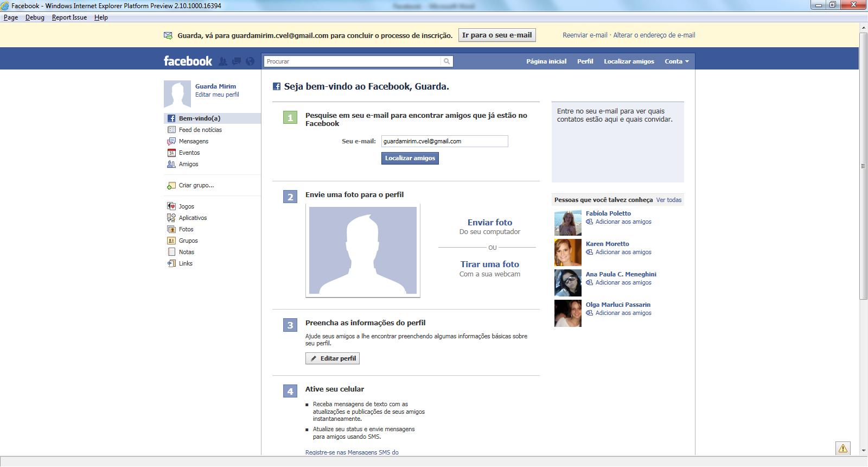Click Alterar o endereço de e-mail link
868x467 pixels.
(x=654, y=35)
